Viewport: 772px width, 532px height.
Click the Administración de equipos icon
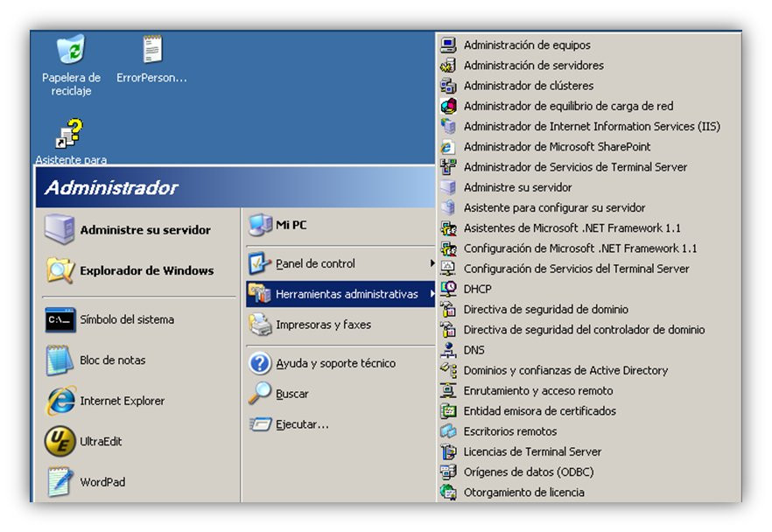click(x=448, y=45)
